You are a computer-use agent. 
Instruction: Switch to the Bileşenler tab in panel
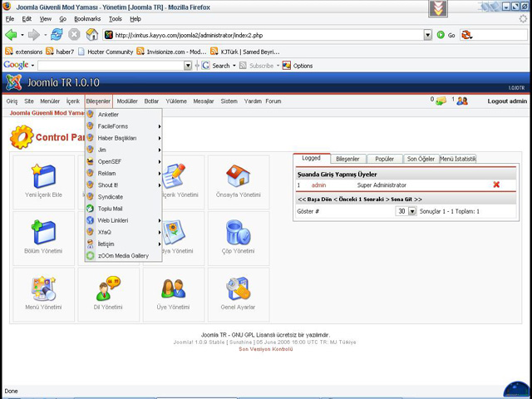point(347,159)
